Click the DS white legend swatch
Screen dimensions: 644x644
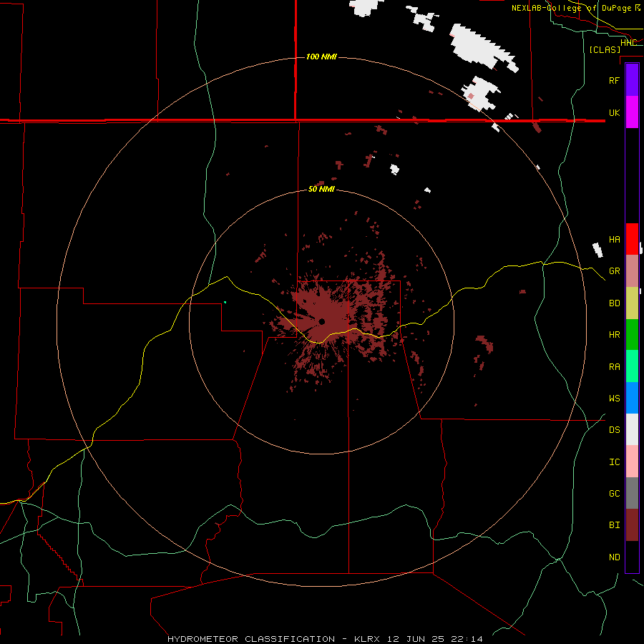(x=632, y=429)
